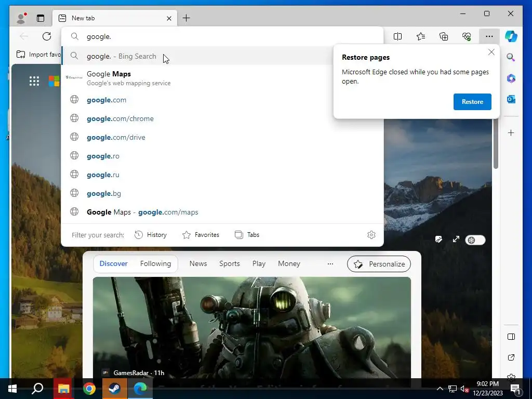Choose the google.bg suggestion
Screen dimensions: 532x399
(x=222, y=193)
